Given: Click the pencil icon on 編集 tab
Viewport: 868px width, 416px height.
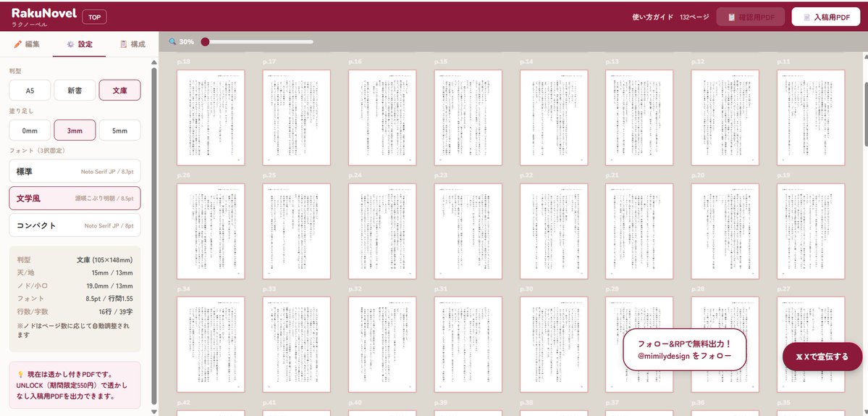Looking at the screenshot, I should click(17, 44).
